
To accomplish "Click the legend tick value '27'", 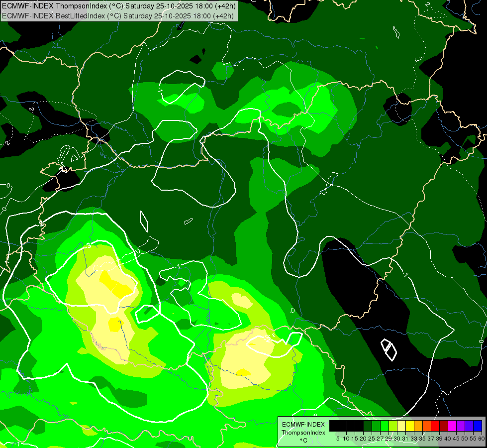I will pyautogui.click(x=380, y=439).
